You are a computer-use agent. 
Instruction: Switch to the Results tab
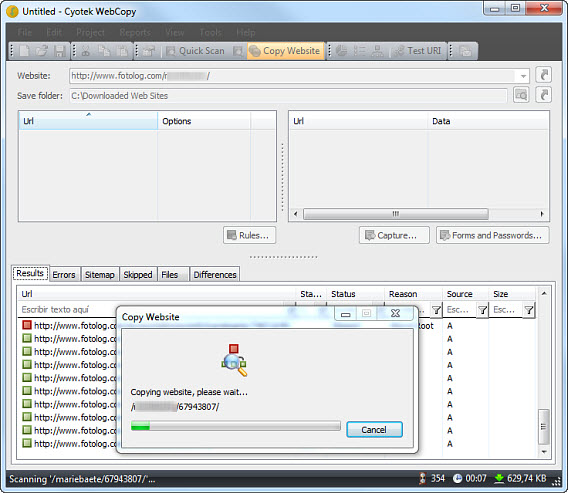[30, 273]
